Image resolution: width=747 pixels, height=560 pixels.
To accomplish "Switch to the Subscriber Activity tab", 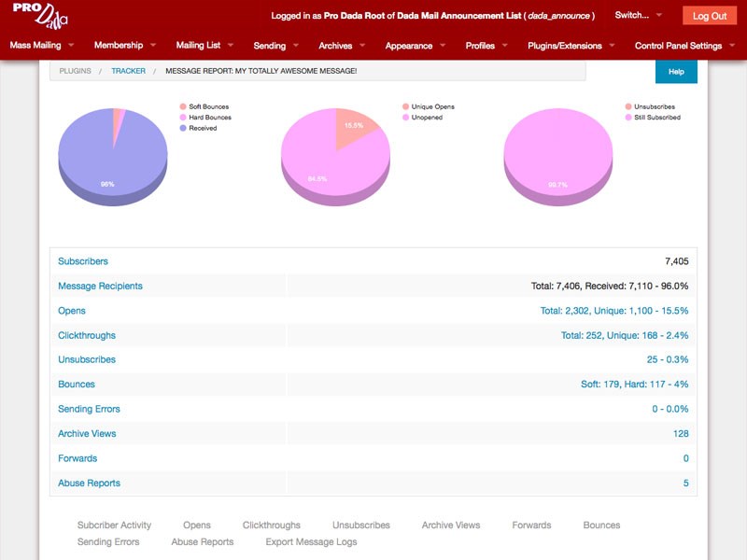I will 114,525.
